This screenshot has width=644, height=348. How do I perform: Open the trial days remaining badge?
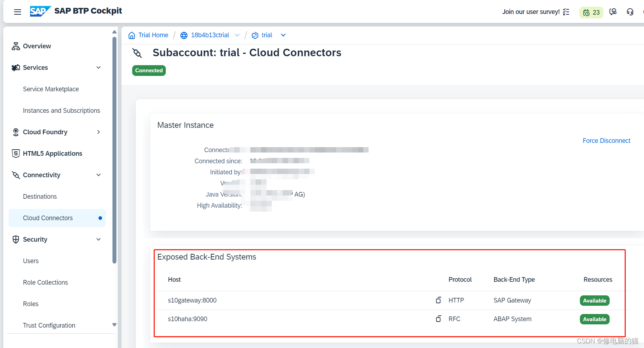pyautogui.click(x=591, y=13)
